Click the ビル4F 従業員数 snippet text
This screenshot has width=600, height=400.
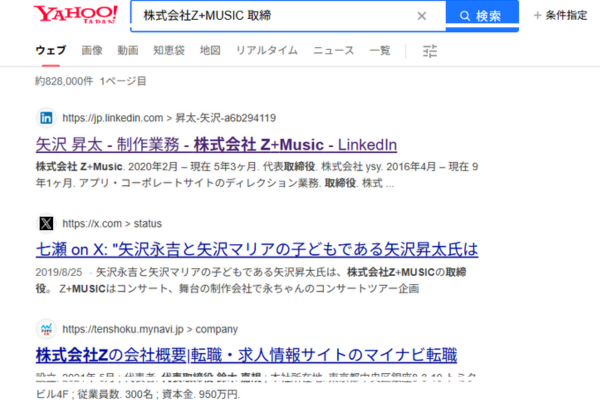(138, 394)
